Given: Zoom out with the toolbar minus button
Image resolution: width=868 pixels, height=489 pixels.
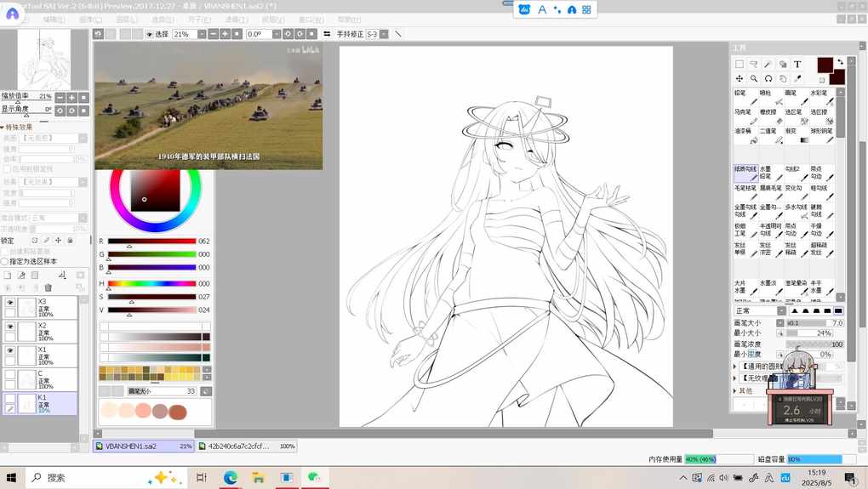Looking at the screenshot, I should click(213, 34).
